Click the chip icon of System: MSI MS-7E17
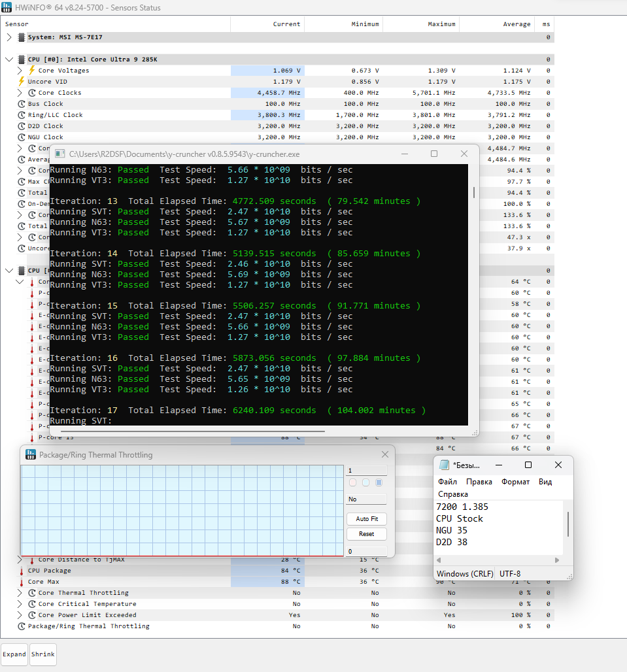 point(22,37)
